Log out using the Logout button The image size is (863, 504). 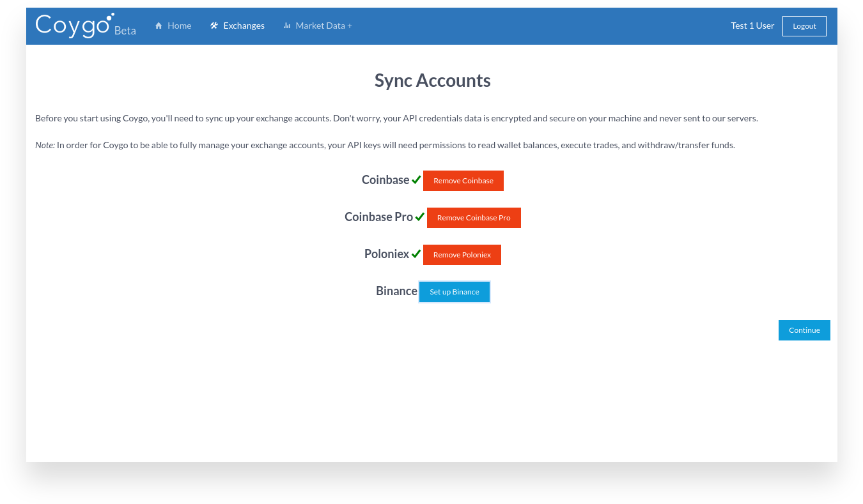(x=804, y=26)
